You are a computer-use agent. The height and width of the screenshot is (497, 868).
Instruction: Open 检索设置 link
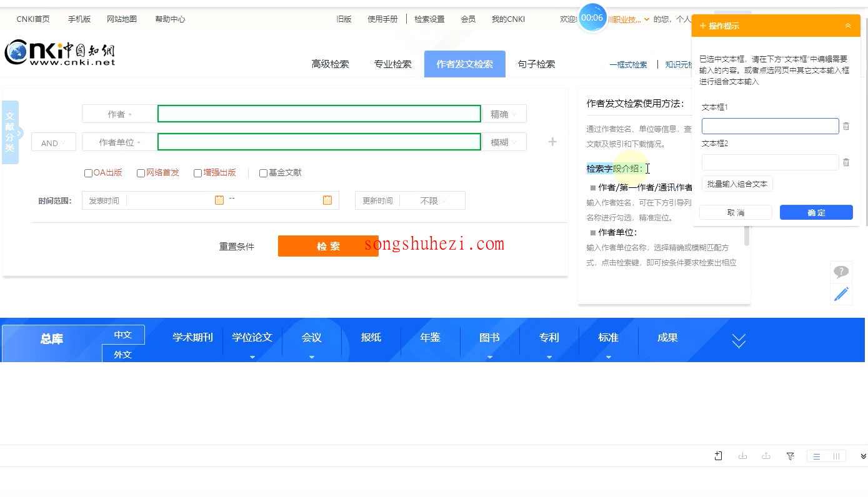[x=429, y=19]
